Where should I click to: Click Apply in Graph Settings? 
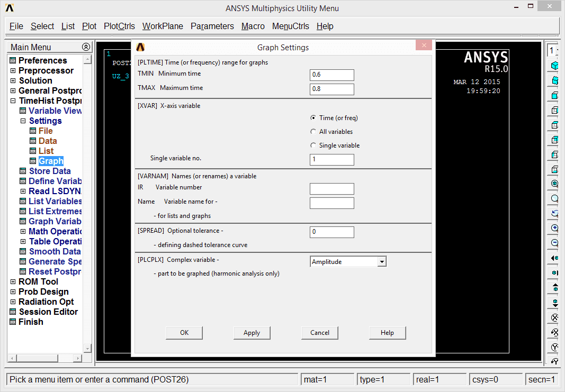pos(252,333)
